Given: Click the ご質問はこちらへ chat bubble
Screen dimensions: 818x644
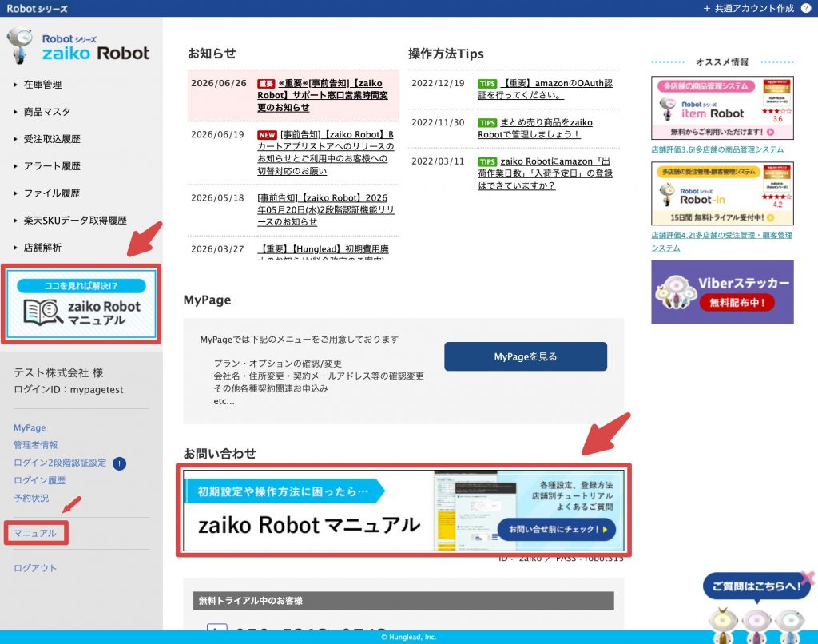Looking at the screenshot, I should coord(756,586).
